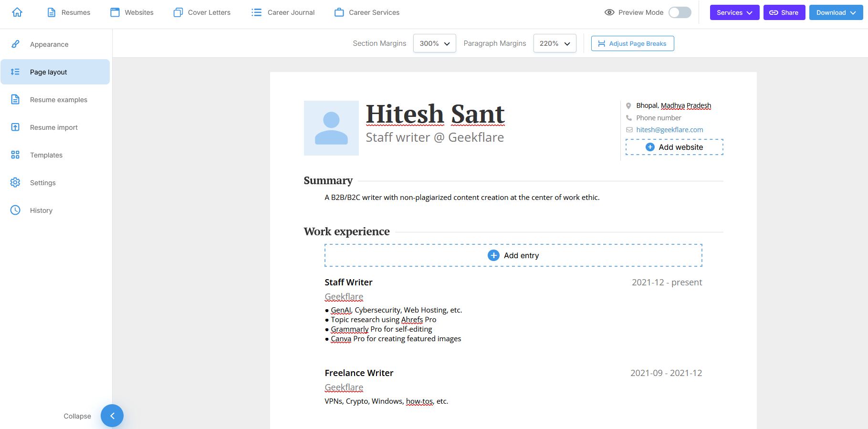Click the VPNs, Crypto, Windows description
This screenshot has height=429, width=868.
[x=387, y=401]
